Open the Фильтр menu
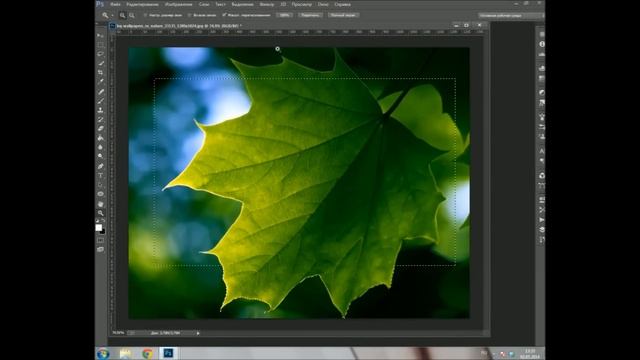Viewport: 640px width, 360px height. 267,4
